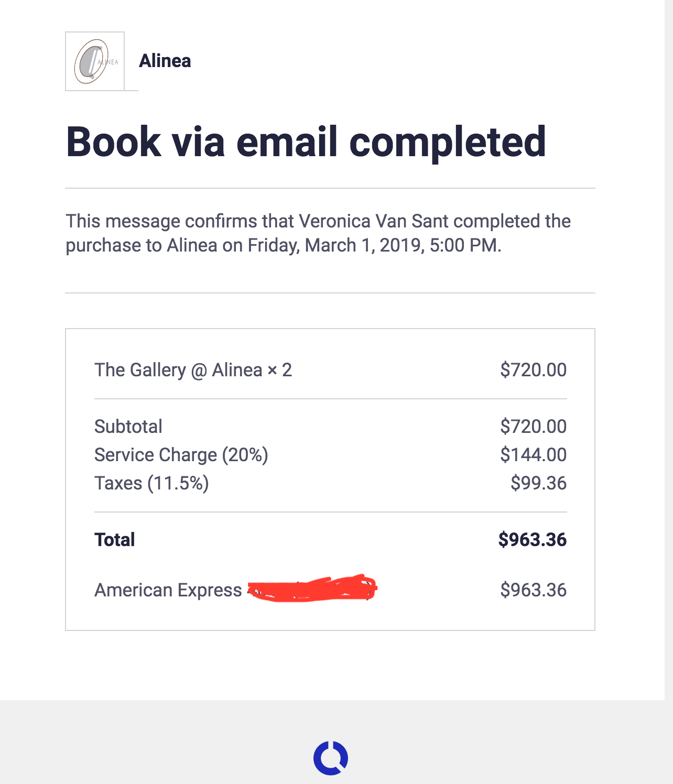Click the blue Tock logo icon

click(x=331, y=758)
